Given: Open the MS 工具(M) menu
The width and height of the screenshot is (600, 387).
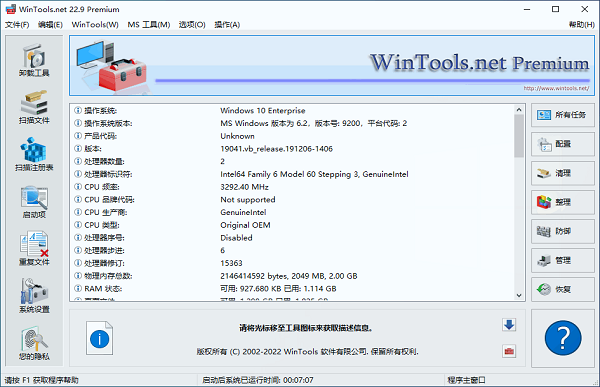Looking at the screenshot, I should click(148, 24).
